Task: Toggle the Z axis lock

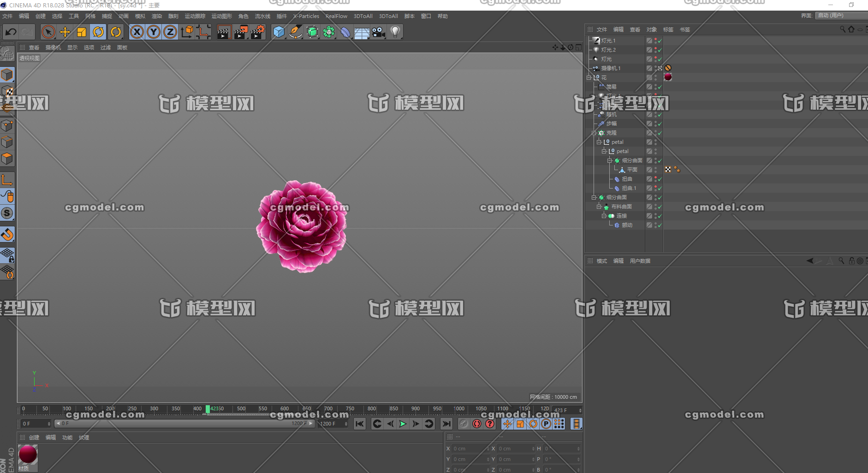Action: point(170,32)
